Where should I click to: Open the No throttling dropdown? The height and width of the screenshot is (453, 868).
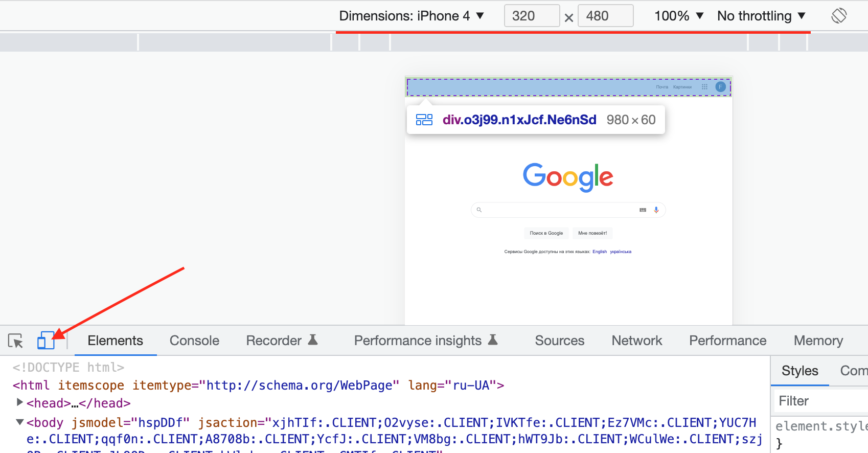(761, 16)
